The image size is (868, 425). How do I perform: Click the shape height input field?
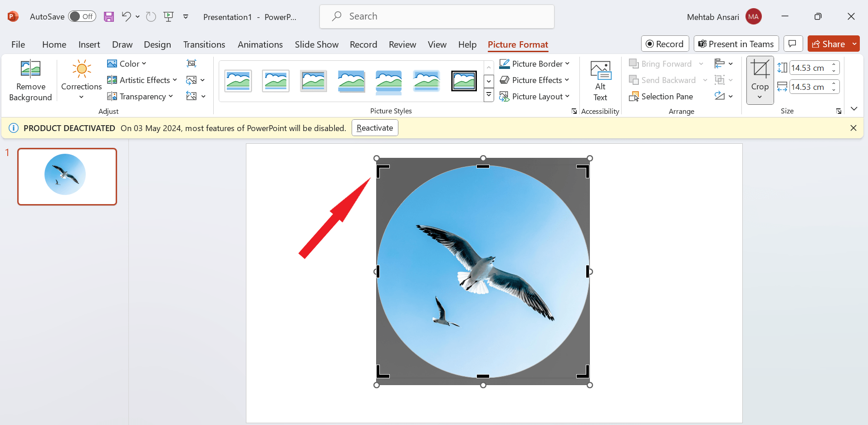click(810, 68)
